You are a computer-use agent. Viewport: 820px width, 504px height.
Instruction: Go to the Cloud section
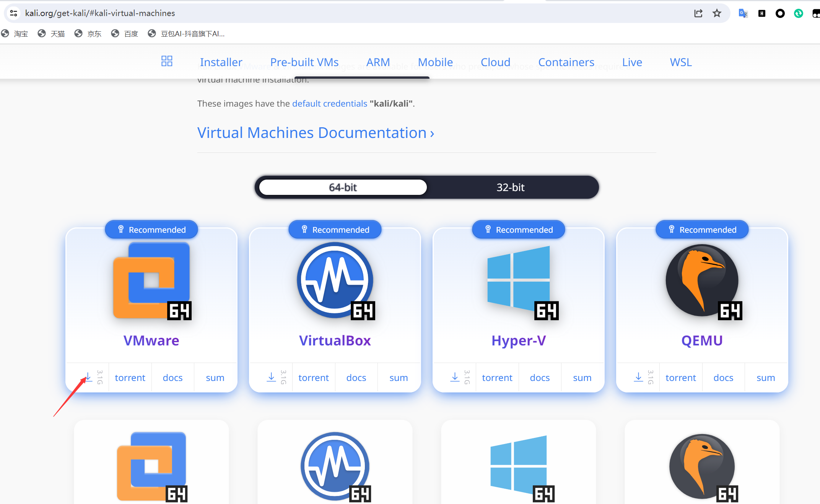pos(496,62)
